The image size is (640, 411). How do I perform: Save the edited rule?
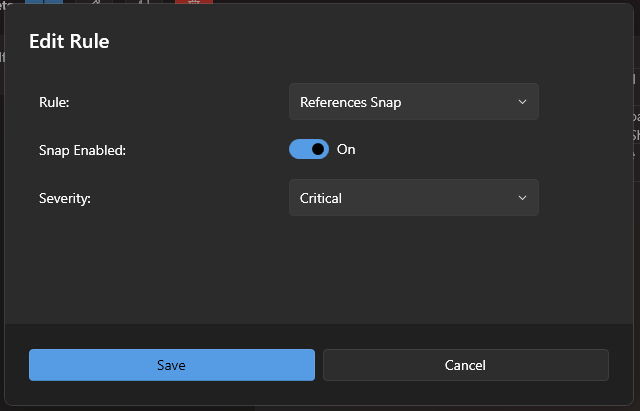tap(171, 365)
